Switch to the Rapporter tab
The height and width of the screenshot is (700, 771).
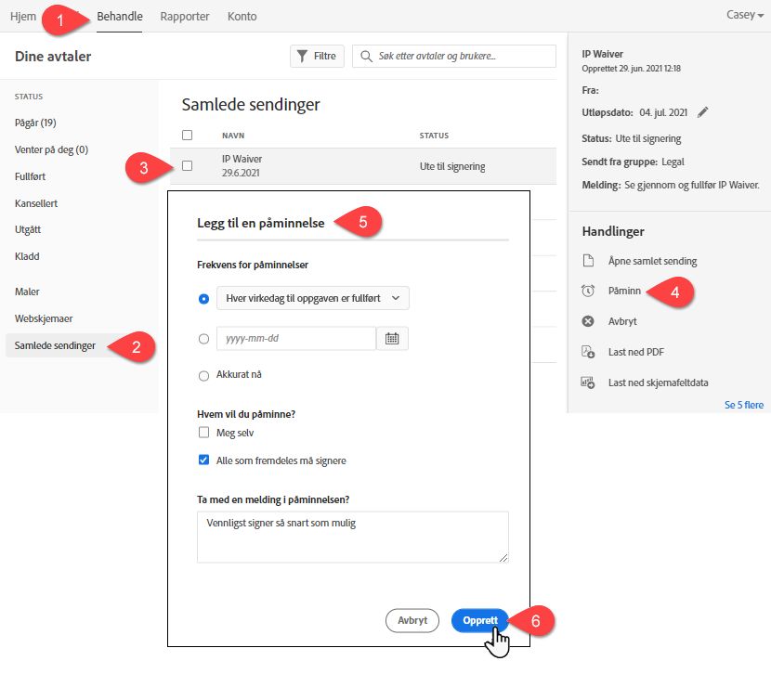(185, 16)
